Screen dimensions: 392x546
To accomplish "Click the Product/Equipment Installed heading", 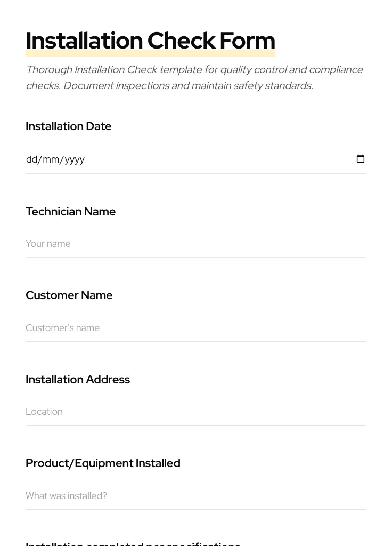I will 103,463.
